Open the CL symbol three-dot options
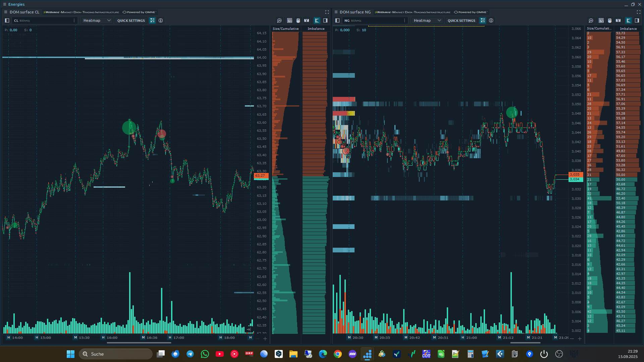644x362 pixels. pyautogui.click(x=74, y=20)
